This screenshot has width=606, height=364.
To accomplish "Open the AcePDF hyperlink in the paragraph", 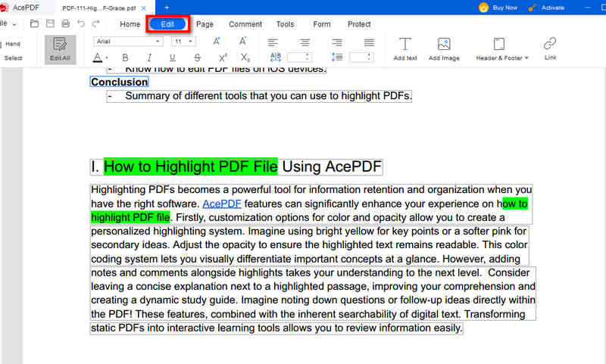I will [222, 204].
